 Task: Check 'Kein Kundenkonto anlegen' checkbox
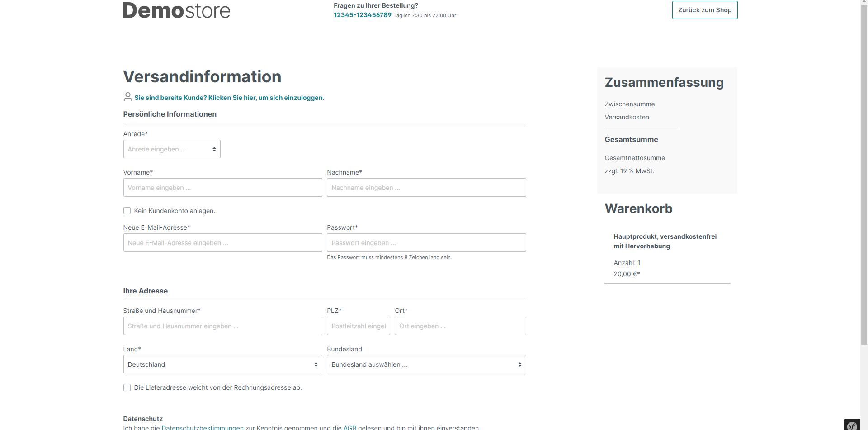coord(127,211)
